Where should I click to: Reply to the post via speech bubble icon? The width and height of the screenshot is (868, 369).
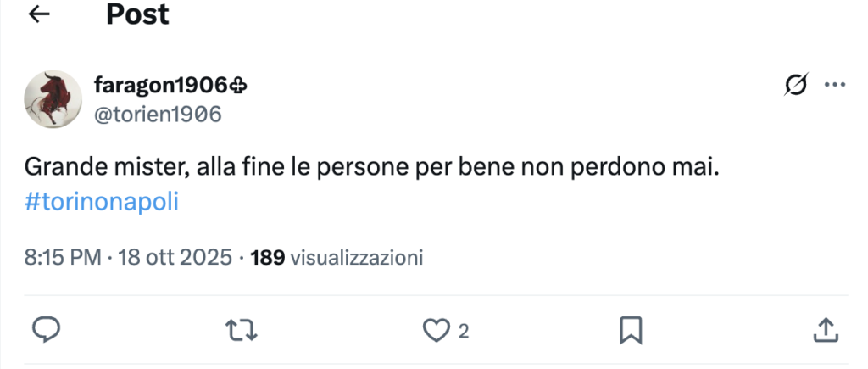pyautogui.click(x=44, y=330)
